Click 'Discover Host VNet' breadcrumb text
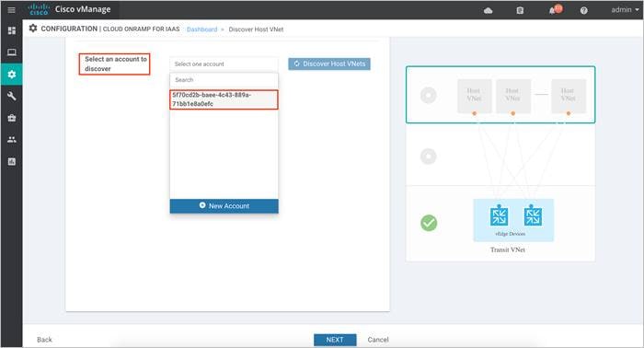Image resolution: width=644 pixels, height=348 pixels. (x=256, y=29)
